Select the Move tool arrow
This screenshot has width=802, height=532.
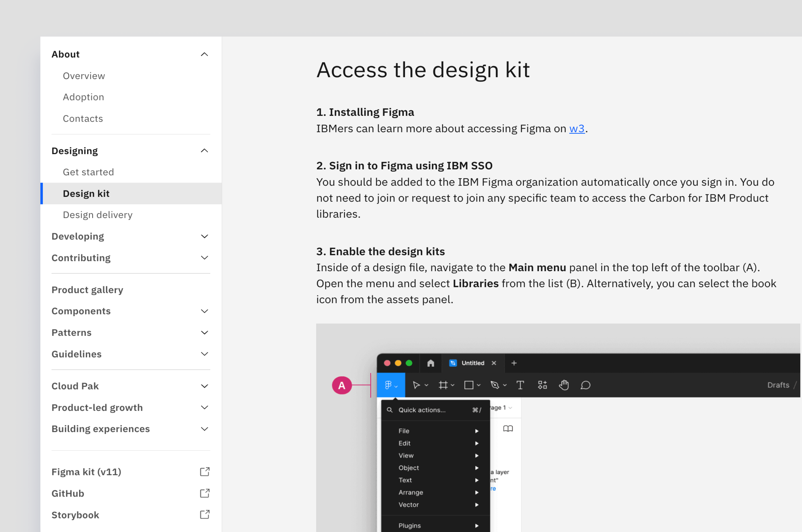[416, 385]
